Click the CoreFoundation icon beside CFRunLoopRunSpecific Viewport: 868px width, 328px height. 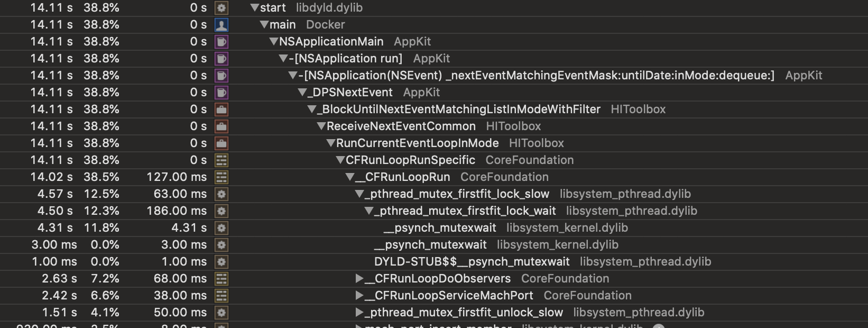[x=221, y=160]
